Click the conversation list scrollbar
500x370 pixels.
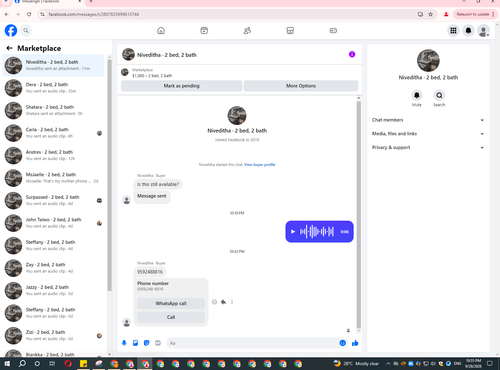click(109, 175)
